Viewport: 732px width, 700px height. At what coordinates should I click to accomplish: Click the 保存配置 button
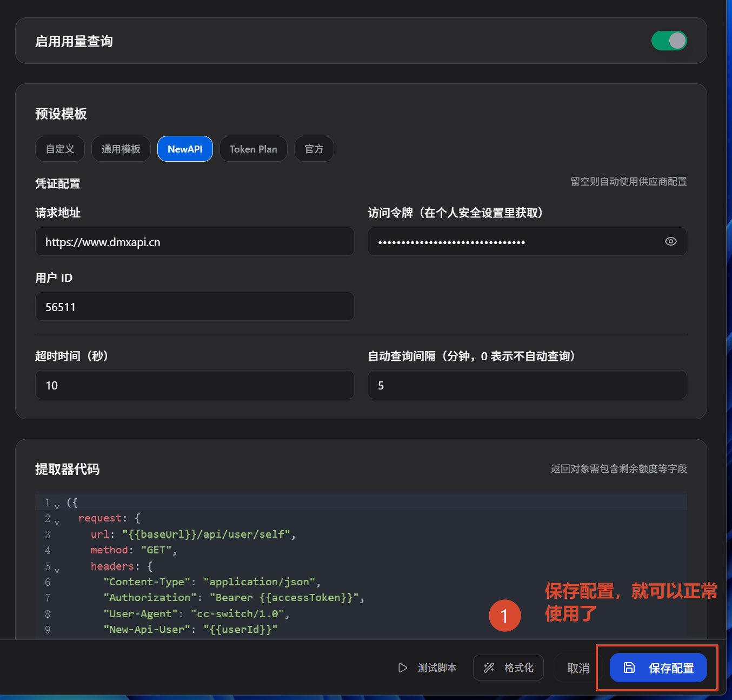pos(658,668)
